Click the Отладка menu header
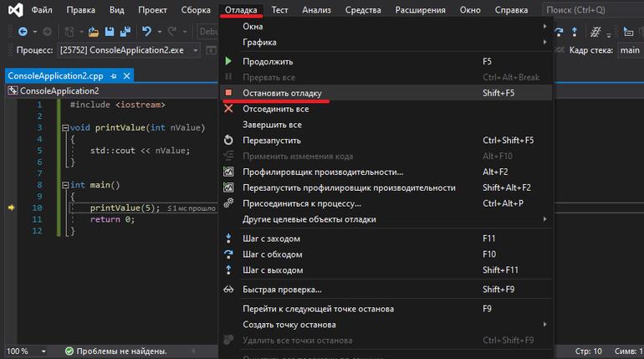This screenshot has height=359, width=644. 241,10
